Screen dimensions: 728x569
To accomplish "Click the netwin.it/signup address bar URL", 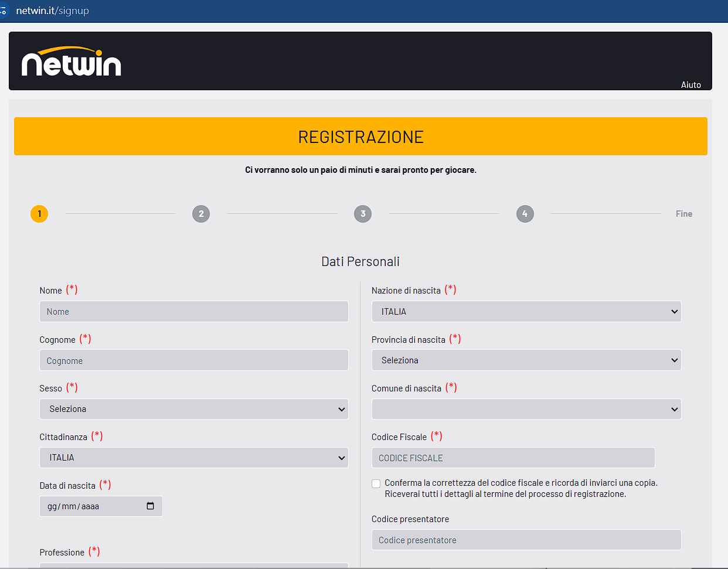I will pyautogui.click(x=53, y=11).
